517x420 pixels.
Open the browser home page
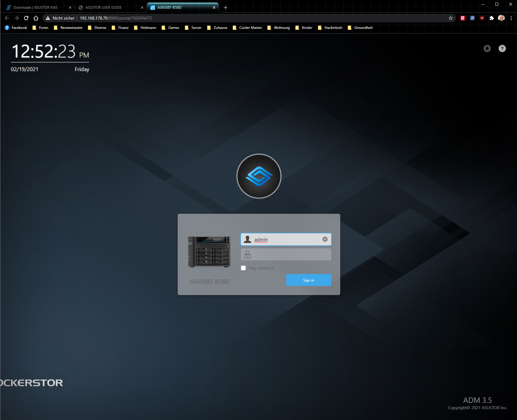coord(36,18)
